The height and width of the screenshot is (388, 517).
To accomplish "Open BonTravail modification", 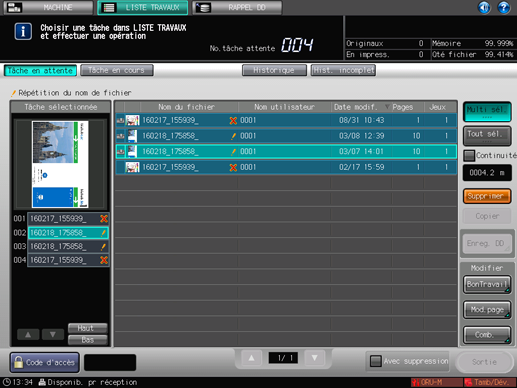I will tap(487, 284).
